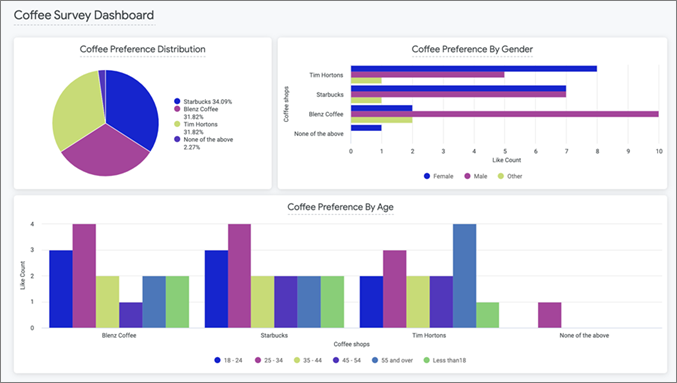
Task: Toggle the 25 - 34 age legend entry
Action: click(269, 360)
